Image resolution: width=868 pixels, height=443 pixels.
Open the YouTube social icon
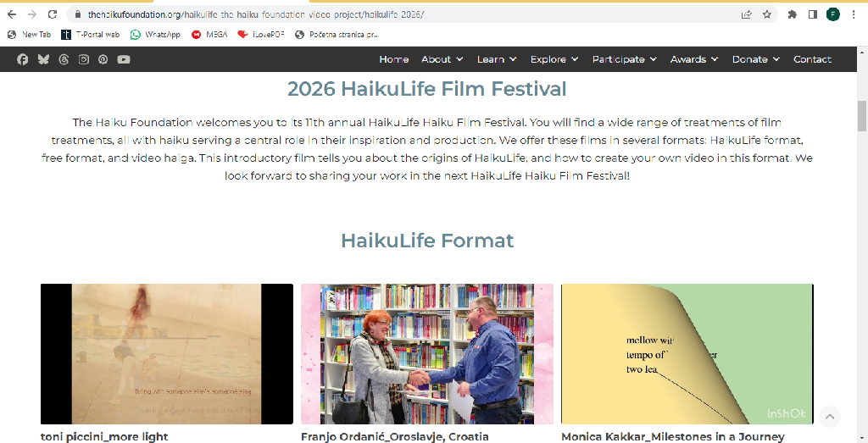click(124, 59)
